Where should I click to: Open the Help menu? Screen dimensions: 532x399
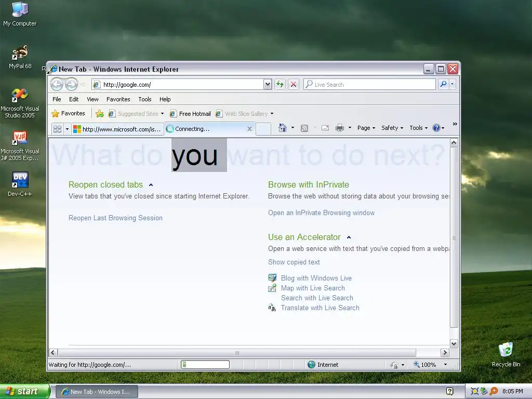point(165,99)
